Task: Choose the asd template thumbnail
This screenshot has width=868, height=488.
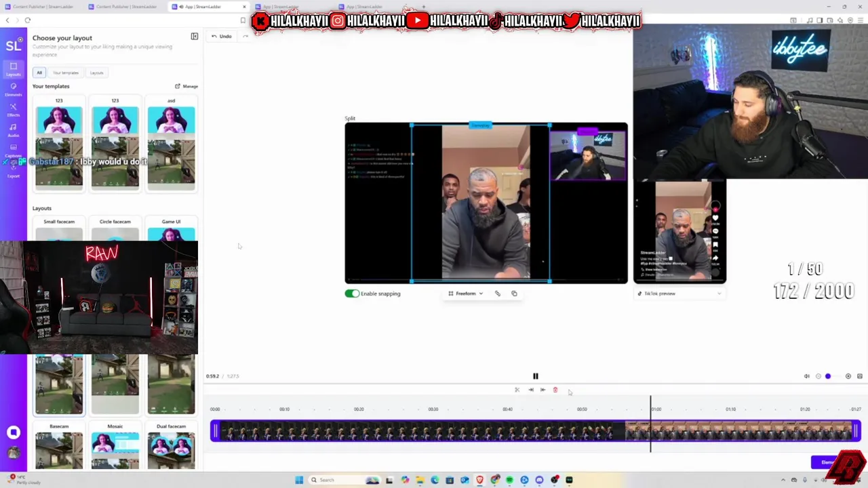Action: coord(171,146)
